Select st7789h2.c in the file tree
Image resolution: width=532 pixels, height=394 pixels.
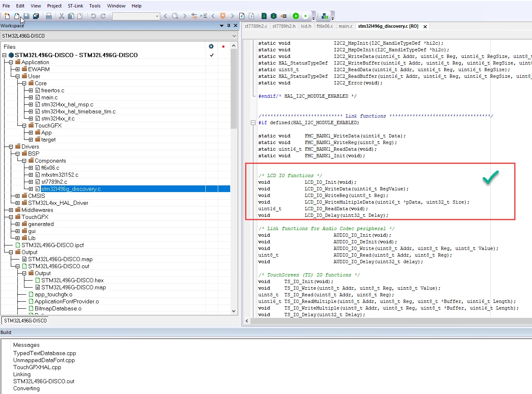click(54, 182)
